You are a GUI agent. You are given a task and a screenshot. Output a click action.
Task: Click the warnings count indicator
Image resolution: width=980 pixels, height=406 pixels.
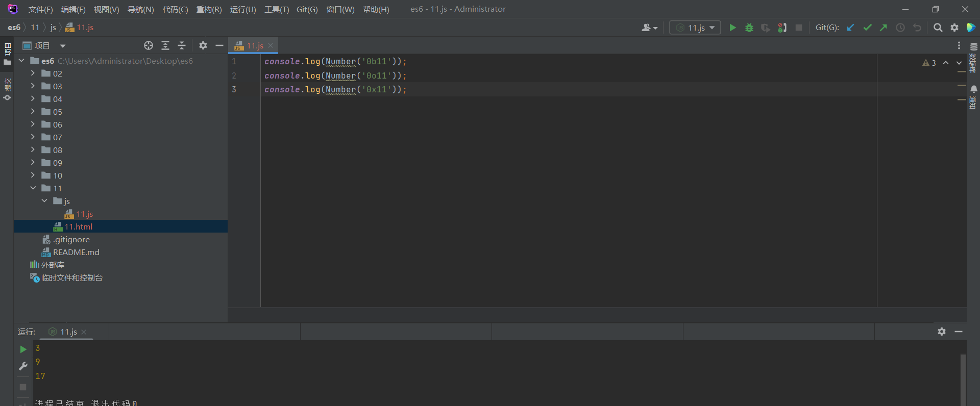point(929,63)
